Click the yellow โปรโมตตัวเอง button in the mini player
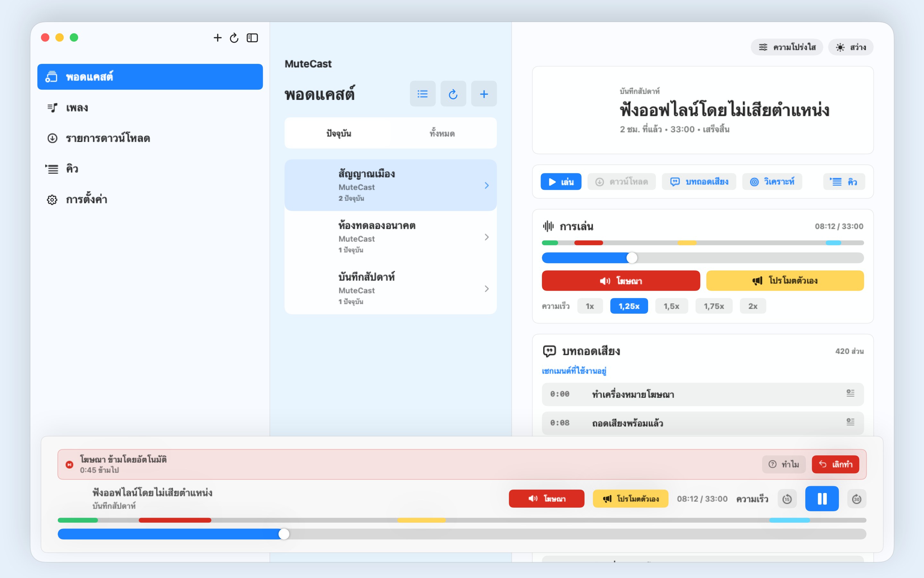Screen dimensions: 924x578 coord(630,498)
